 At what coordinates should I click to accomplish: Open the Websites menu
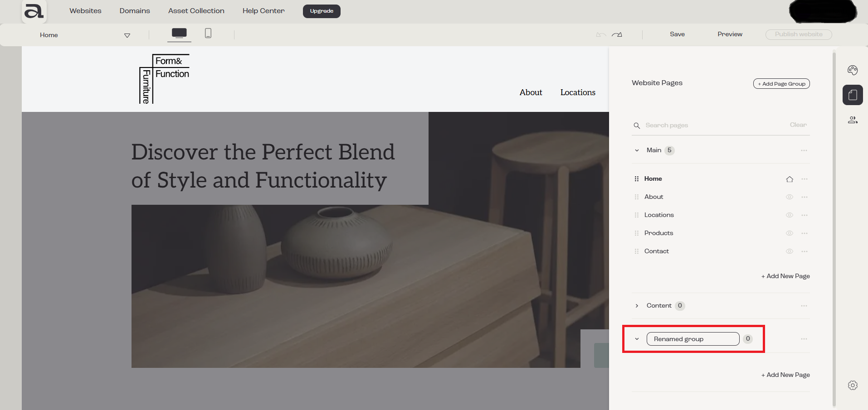coord(85,11)
